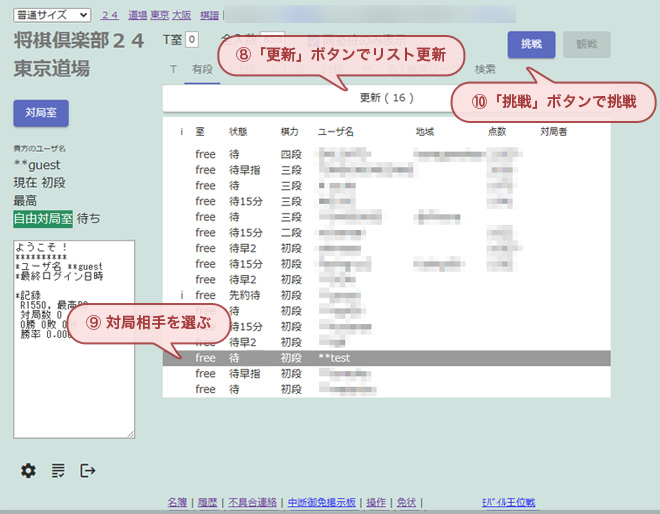The image size is (660, 514).
Task: Switch to the 有段 tab
Action: pos(202,69)
